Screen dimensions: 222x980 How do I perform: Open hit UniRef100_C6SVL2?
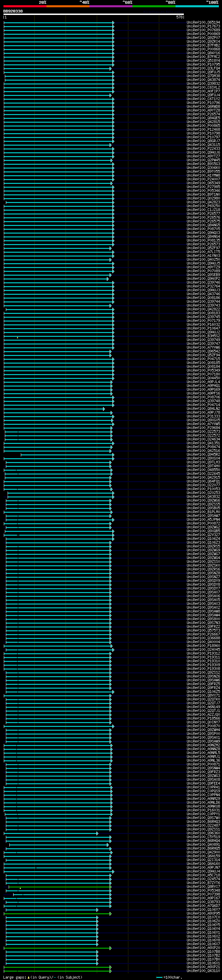click(203, 88)
